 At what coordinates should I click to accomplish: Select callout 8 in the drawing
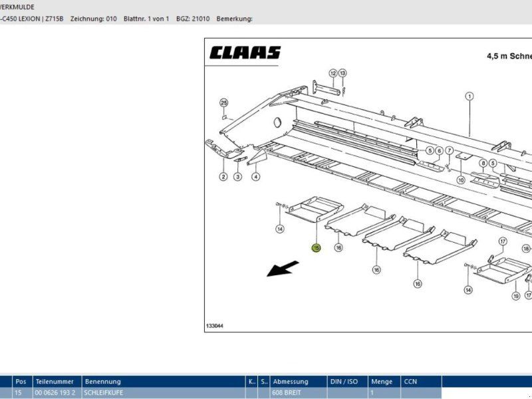tap(483, 164)
